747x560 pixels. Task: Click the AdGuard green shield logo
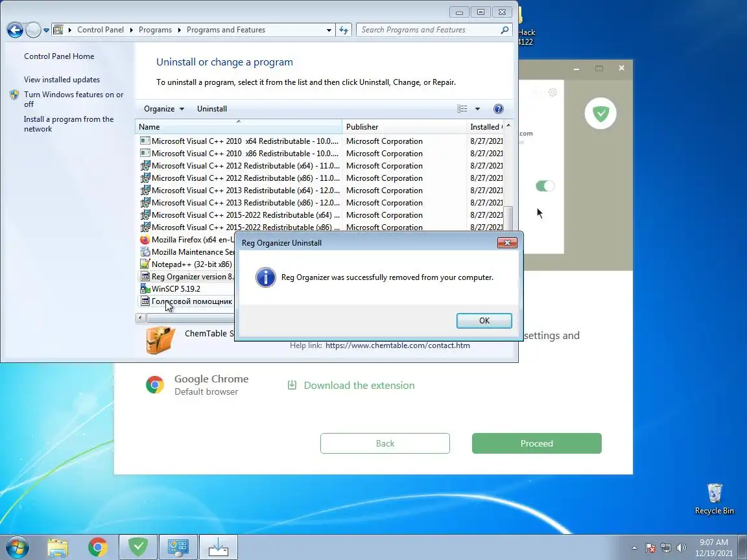coord(600,113)
